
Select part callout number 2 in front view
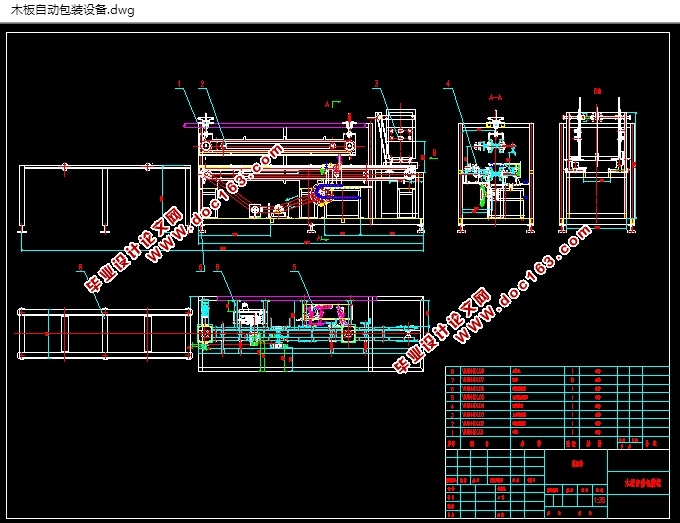pyautogui.click(x=203, y=83)
